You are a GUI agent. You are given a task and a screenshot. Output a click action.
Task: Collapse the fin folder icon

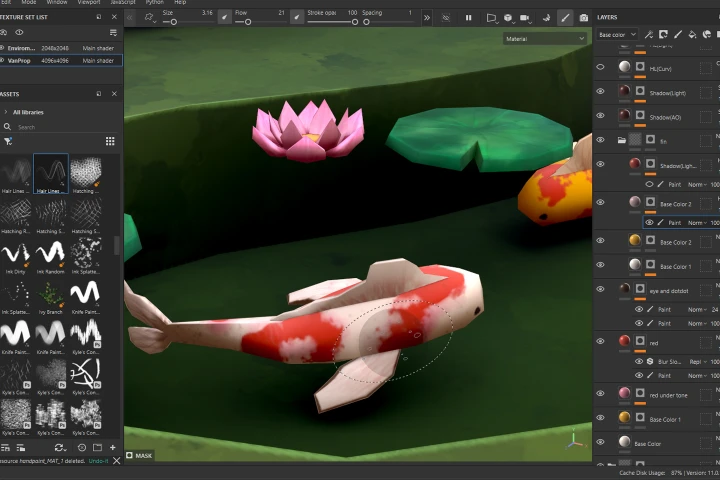622,140
